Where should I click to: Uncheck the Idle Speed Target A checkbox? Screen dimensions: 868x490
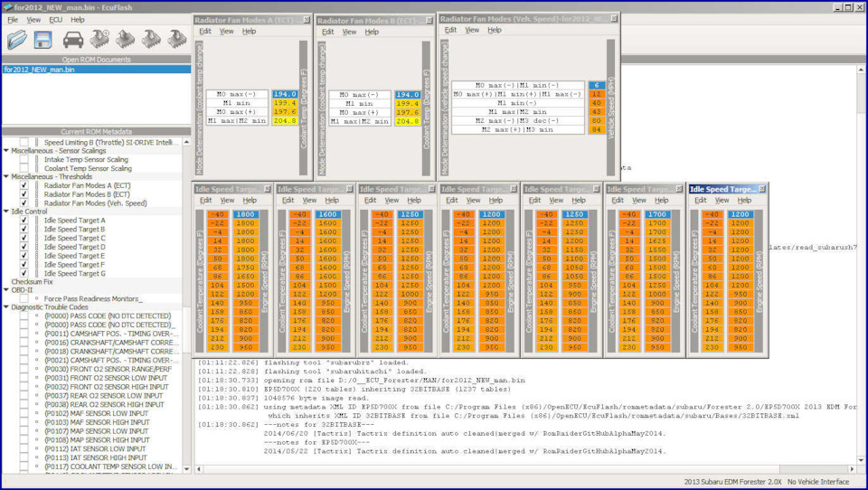(x=24, y=220)
